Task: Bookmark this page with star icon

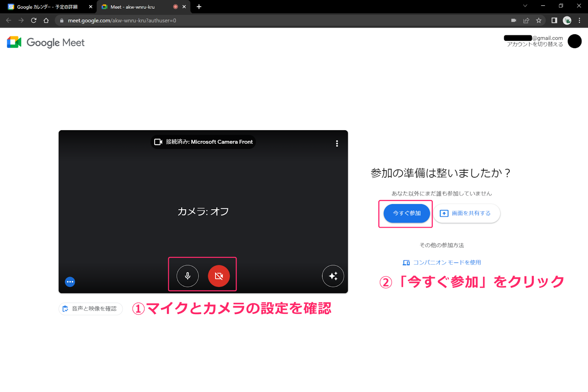Action: pyautogui.click(x=539, y=21)
